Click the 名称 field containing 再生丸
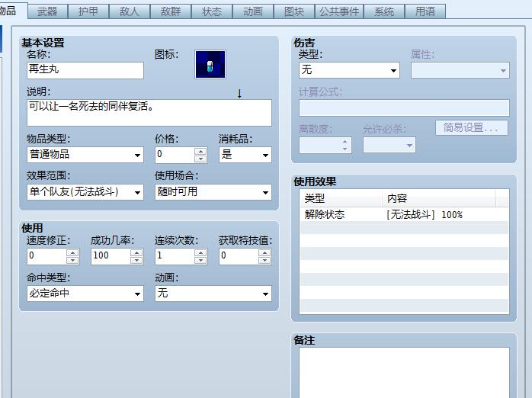The image size is (532, 398). (x=85, y=70)
